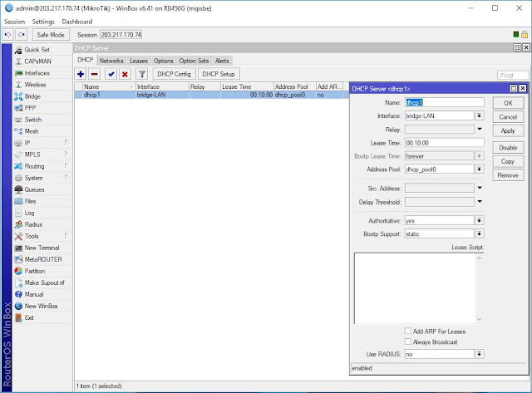Expand Delay Threshold field arrow

click(480, 201)
